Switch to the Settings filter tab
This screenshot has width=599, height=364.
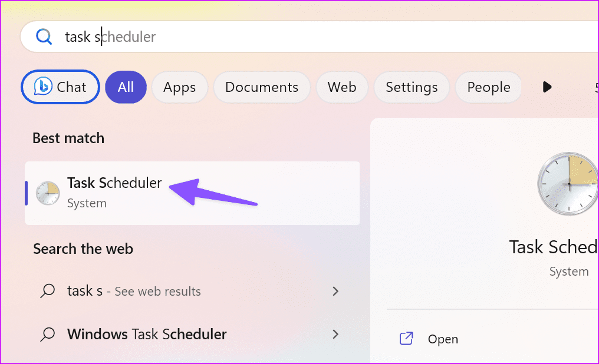tap(412, 87)
